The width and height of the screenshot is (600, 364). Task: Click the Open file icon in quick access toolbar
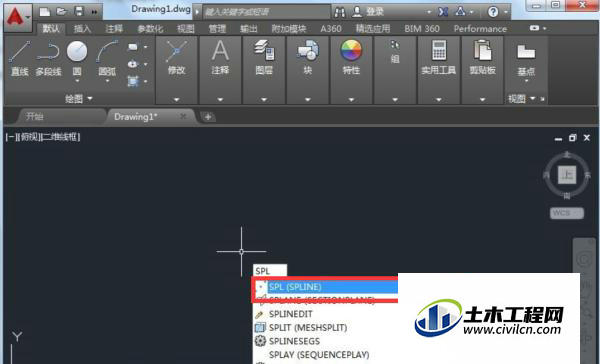pos(62,12)
